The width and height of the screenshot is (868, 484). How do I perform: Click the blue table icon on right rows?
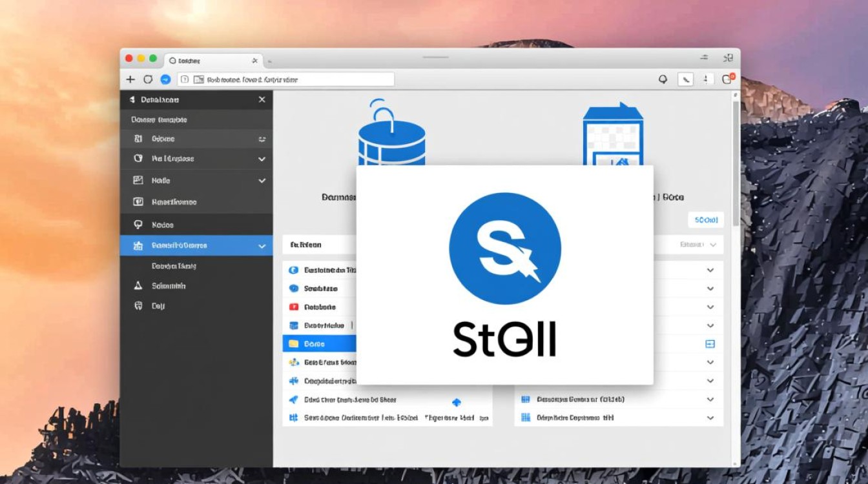point(710,344)
